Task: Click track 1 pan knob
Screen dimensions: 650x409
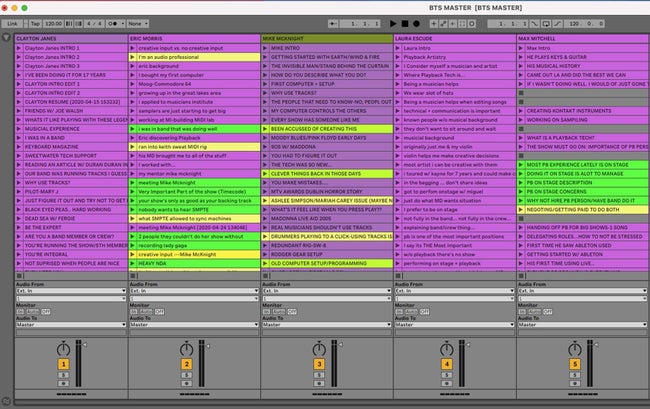Action: (x=63, y=349)
